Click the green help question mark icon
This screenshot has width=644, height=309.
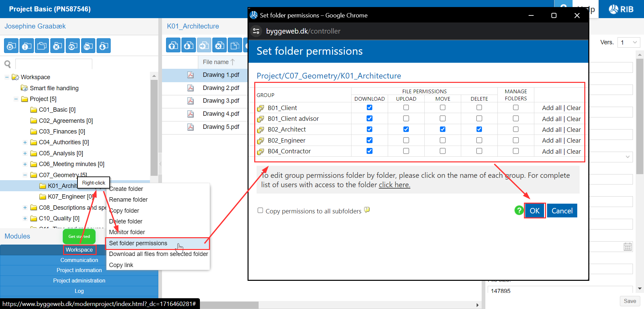tap(519, 210)
